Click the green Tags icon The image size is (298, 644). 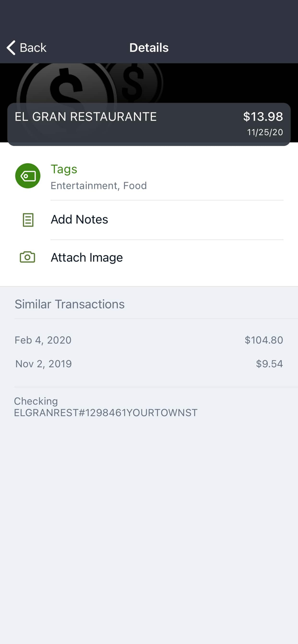(28, 176)
